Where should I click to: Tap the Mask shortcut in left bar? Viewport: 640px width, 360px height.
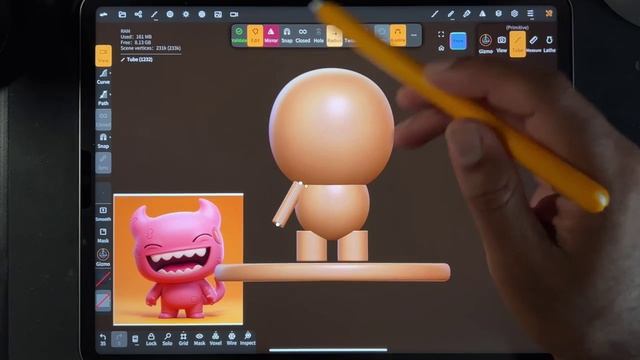click(103, 236)
